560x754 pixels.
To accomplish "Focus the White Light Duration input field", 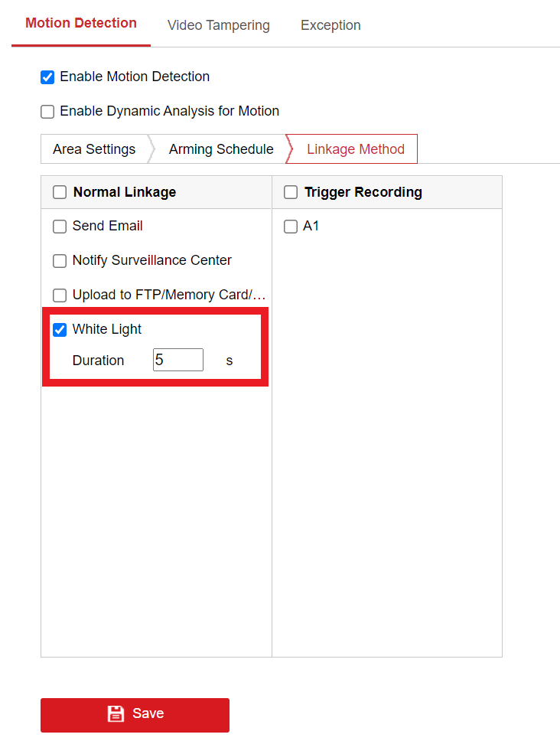I will (178, 360).
